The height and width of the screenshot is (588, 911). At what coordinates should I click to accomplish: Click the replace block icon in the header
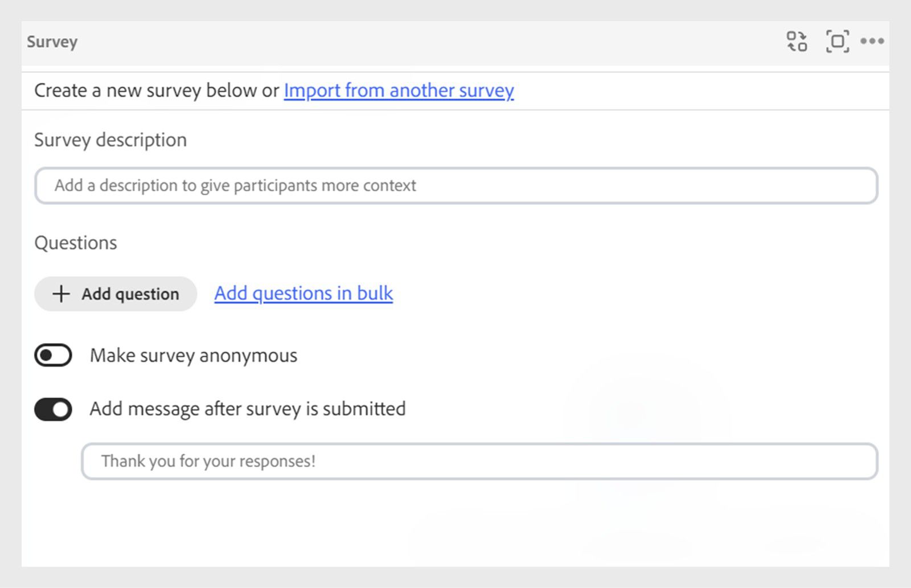(x=797, y=40)
